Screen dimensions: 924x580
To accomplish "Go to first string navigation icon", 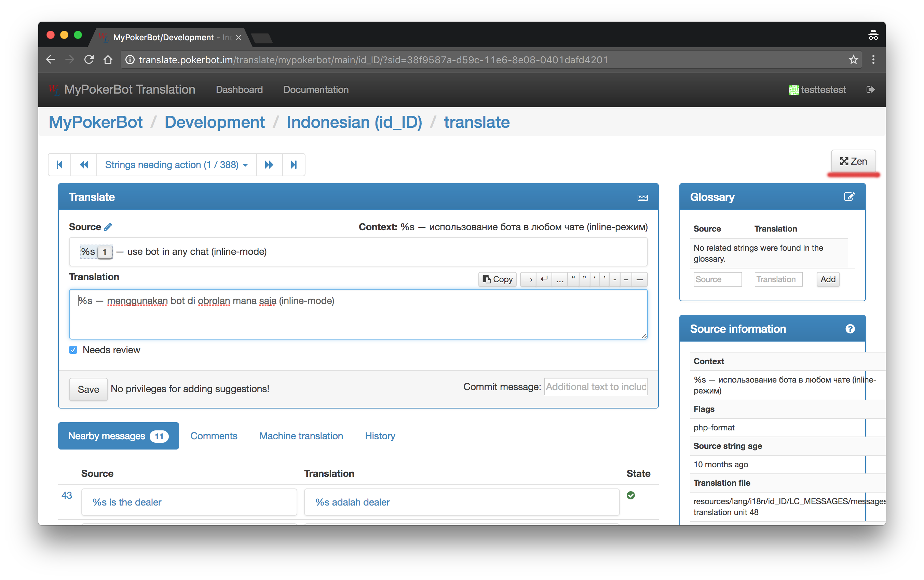I will click(x=59, y=165).
